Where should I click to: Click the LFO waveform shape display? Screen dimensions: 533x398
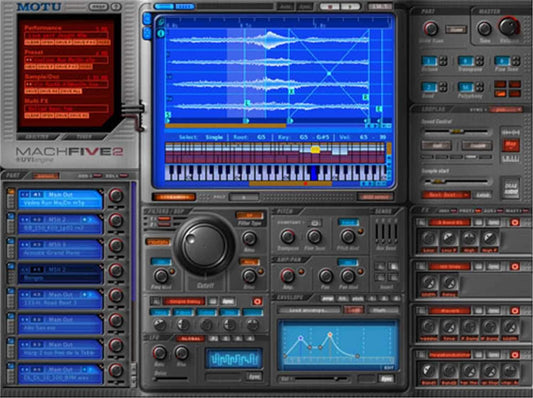(x=234, y=358)
